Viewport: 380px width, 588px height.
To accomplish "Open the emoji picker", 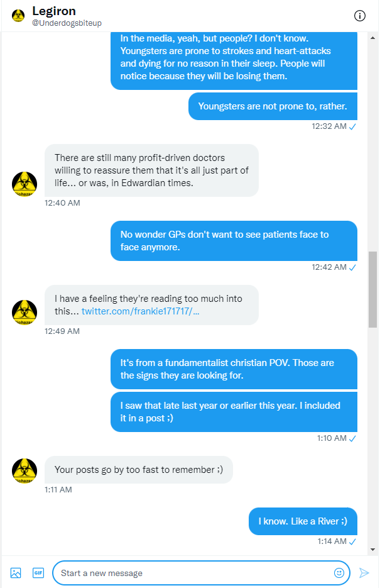I will (339, 573).
